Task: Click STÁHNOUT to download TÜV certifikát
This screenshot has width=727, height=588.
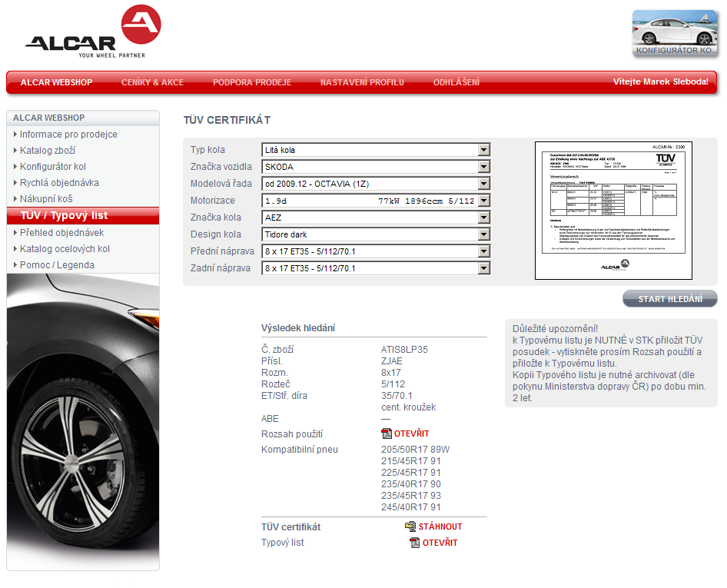Action: point(440,527)
